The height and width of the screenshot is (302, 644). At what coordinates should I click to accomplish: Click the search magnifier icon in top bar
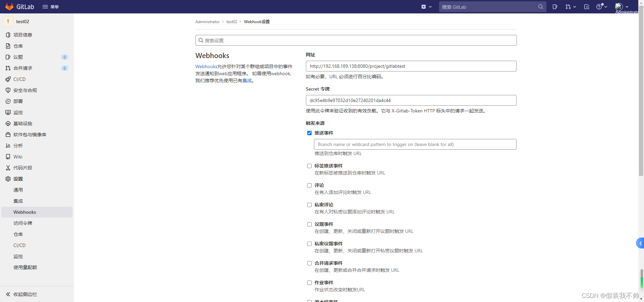[540, 7]
